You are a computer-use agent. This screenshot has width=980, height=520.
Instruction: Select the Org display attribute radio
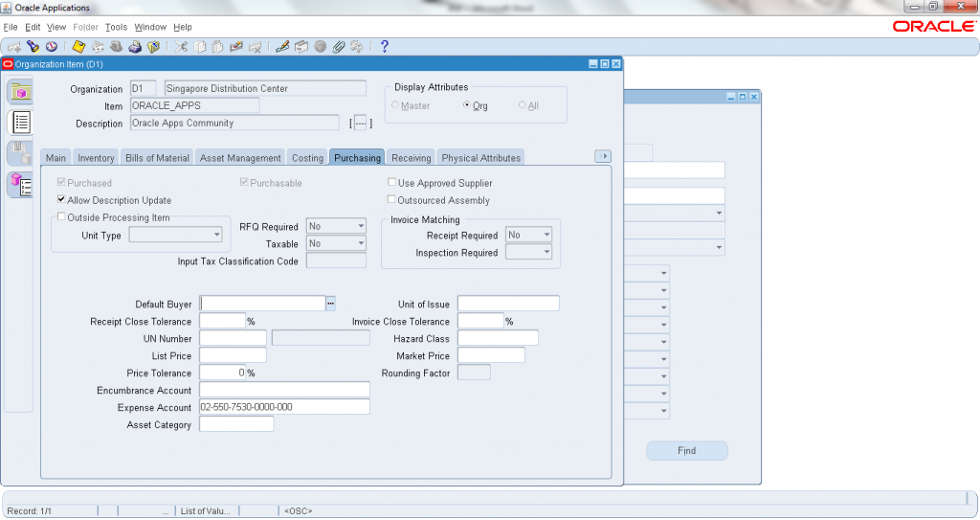point(467,105)
